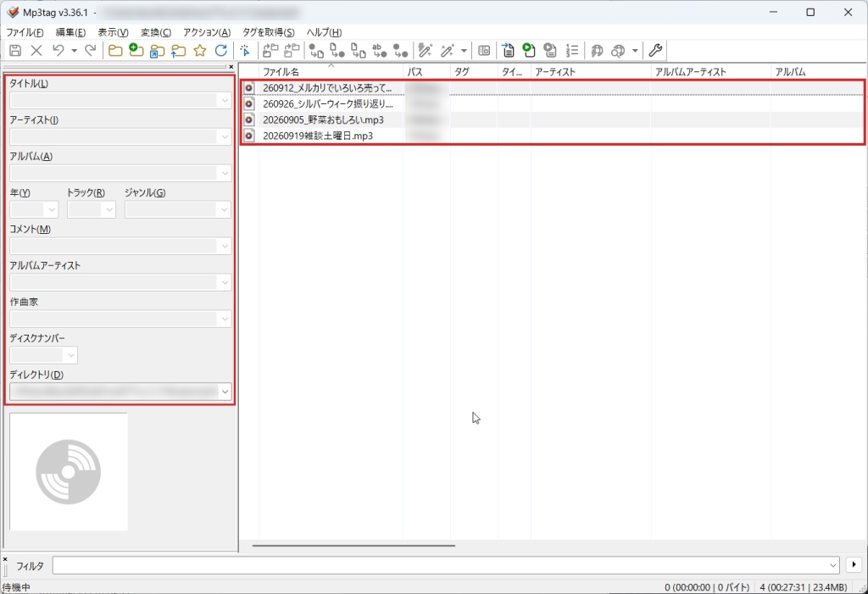The image size is (868, 594).
Task: Open the change directory folder icon
Action: (x=115, y=51)
